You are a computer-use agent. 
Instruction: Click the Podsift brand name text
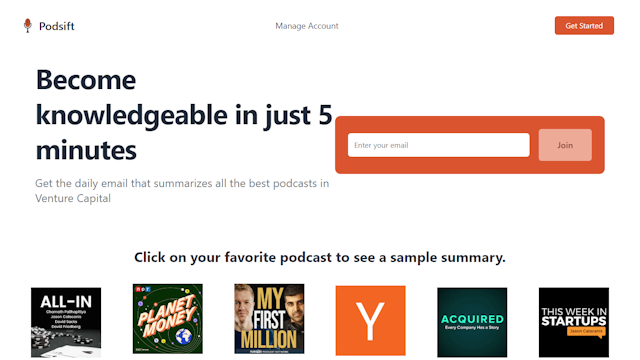(57, 26)
